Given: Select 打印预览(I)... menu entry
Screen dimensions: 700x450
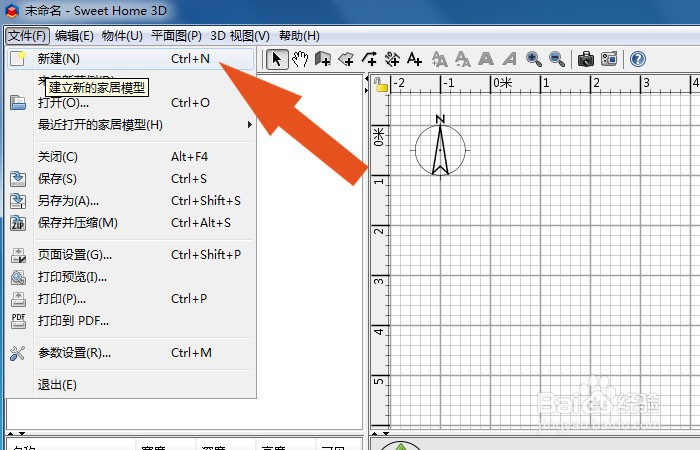Looking at the screenshot, I should 130,277.
